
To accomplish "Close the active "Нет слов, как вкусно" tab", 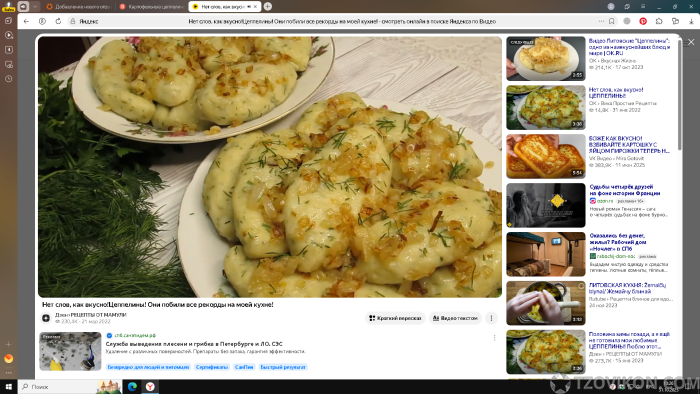I will (x=255, y=6).
